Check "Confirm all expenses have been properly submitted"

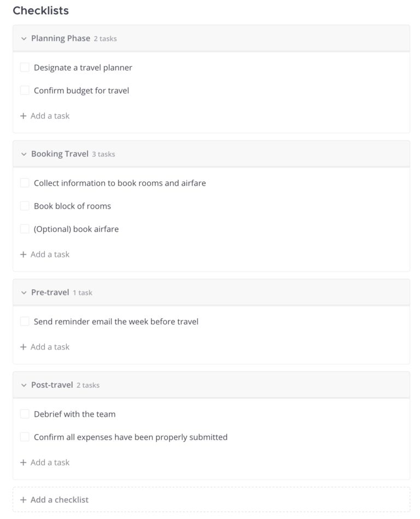(x=25, y=437)
